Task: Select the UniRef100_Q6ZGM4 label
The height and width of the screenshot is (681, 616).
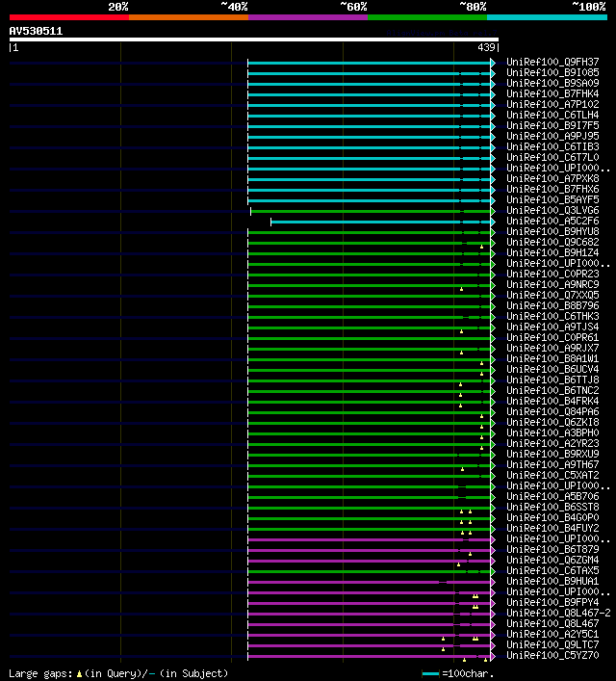Action: tap(552, 560)
